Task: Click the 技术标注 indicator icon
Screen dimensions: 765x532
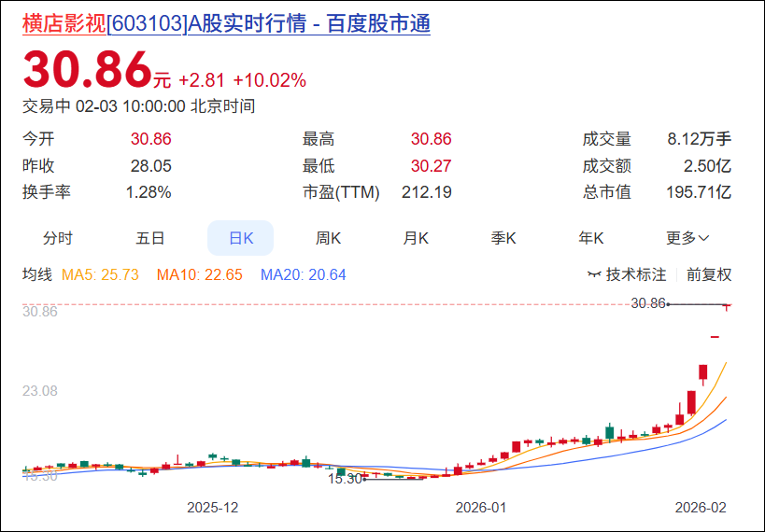Action: point(594,274)
